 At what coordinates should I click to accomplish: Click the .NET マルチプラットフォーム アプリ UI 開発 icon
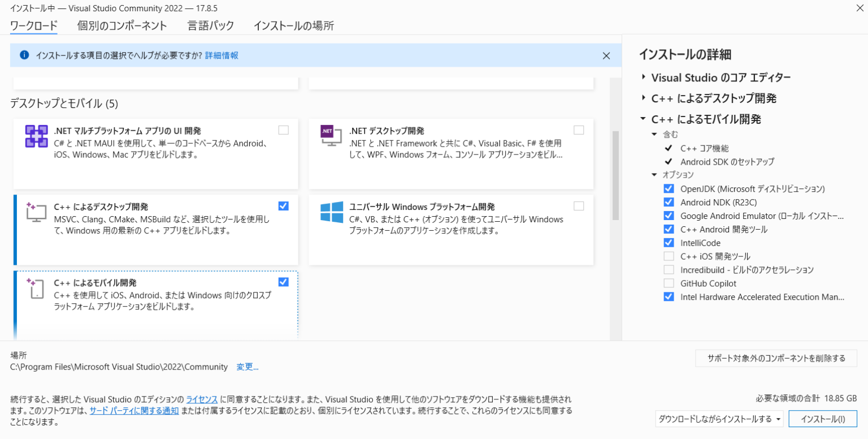36,136
